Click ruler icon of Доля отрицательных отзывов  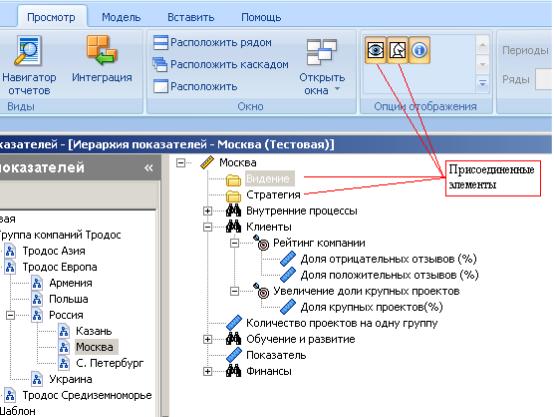(x=288, y=259)
